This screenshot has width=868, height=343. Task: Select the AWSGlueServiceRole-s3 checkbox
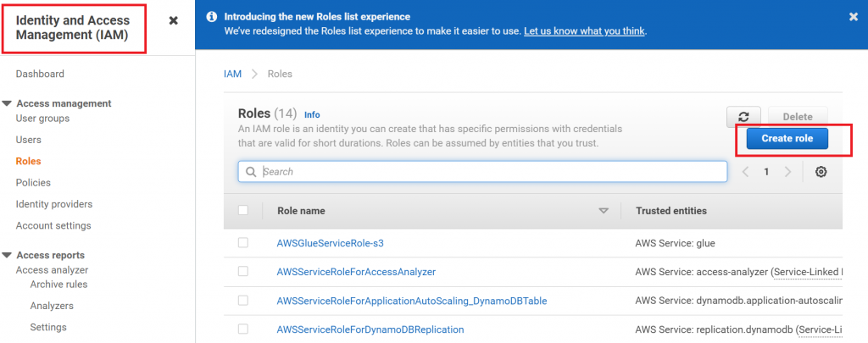[x=243, y=243]
